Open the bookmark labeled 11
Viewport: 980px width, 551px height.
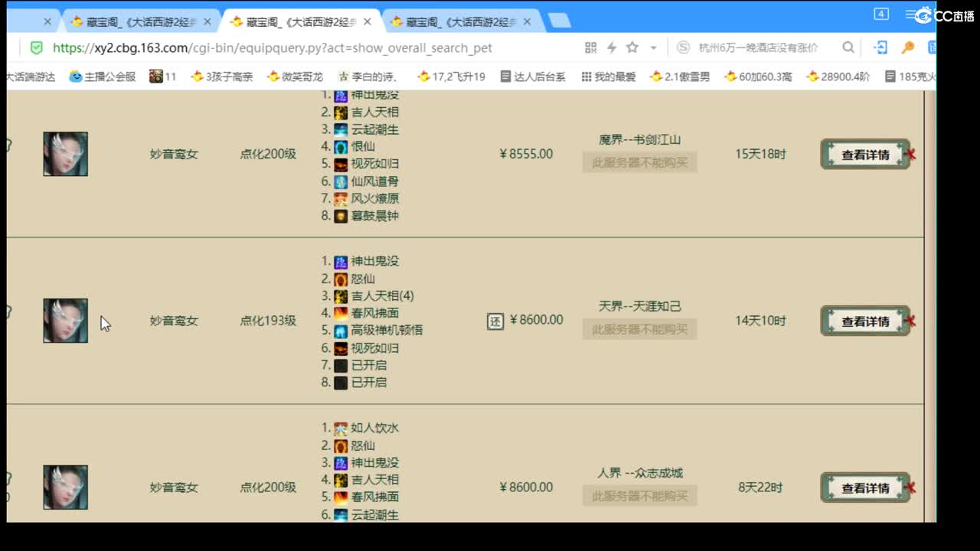pos(163,77)
